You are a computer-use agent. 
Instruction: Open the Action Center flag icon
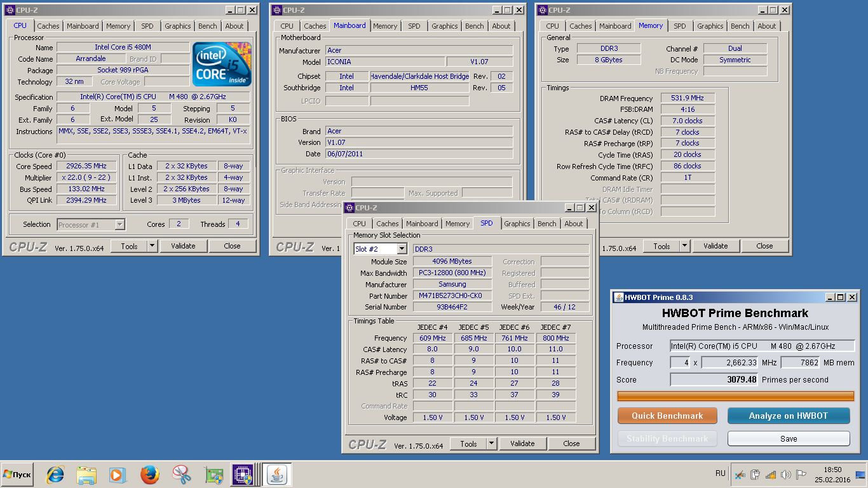[x=801, y=475]
